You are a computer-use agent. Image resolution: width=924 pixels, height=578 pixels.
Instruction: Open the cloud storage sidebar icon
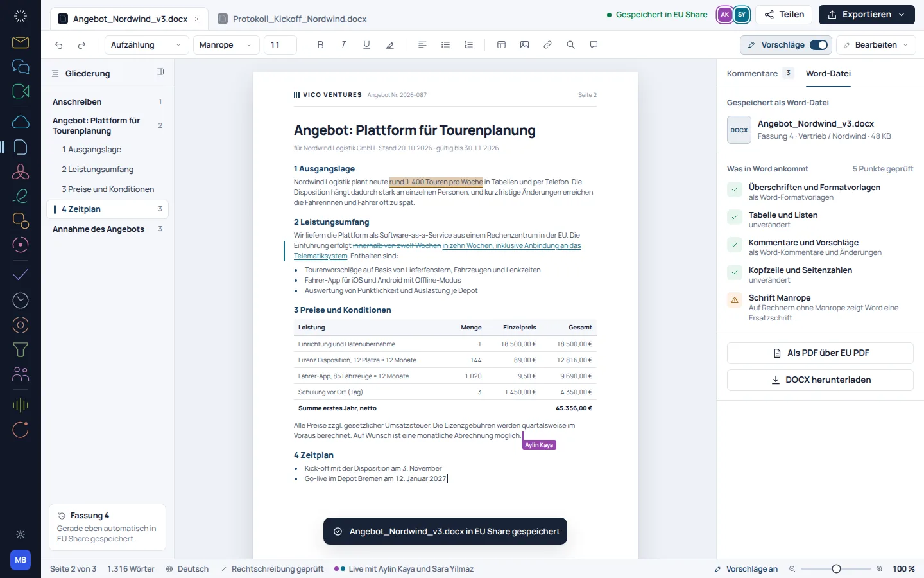pyautogui.click(x=21, y=122)
